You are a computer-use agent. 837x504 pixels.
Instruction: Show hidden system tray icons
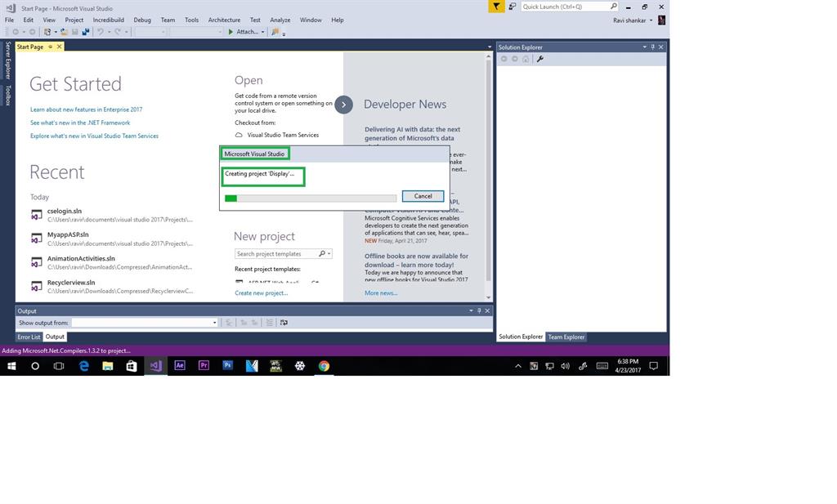click(517, 366)
